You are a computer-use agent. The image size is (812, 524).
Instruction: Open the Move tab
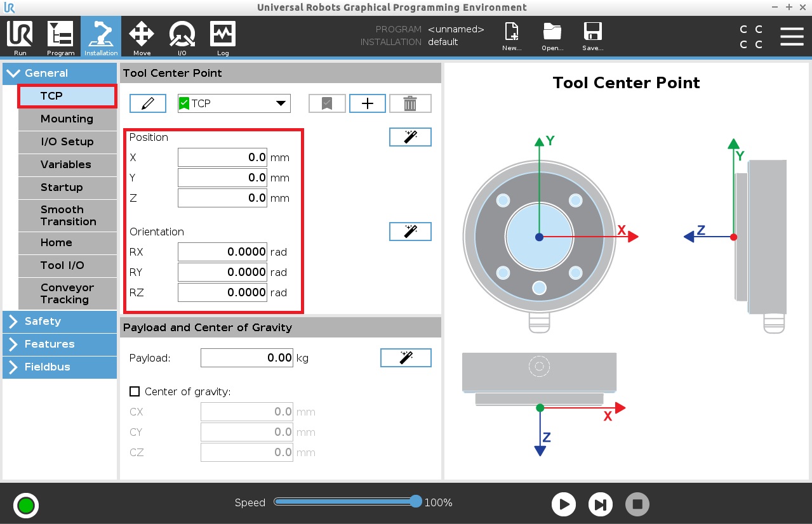click(x=142, y=37)
